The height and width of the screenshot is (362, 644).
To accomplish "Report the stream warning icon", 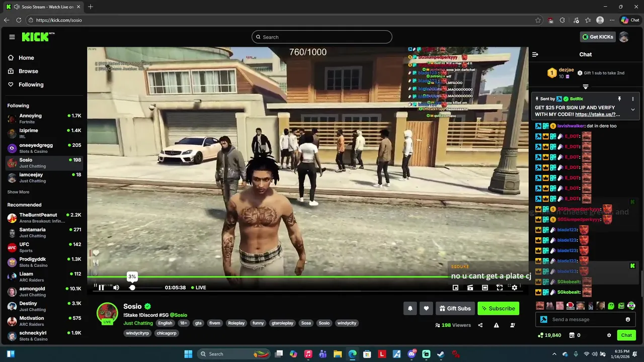I will click(x=496, y=325).
